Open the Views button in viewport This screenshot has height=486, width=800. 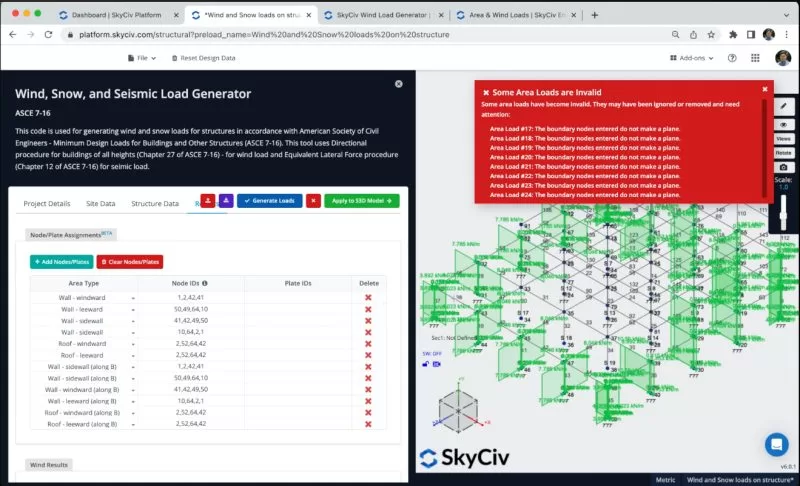(783, 139)
